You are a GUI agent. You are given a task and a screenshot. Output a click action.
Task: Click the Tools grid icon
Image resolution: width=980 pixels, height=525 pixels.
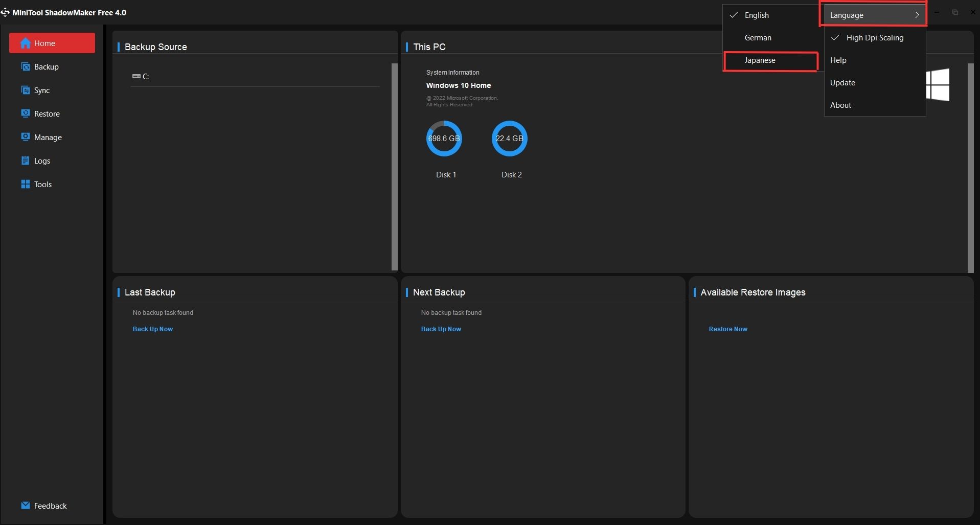pos(25,184)
